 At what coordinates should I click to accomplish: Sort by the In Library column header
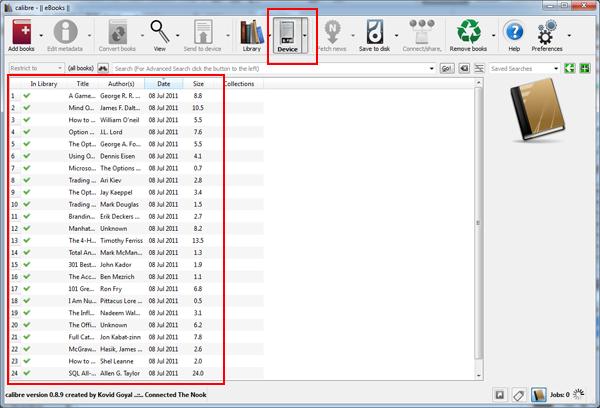tap(44, 84)
